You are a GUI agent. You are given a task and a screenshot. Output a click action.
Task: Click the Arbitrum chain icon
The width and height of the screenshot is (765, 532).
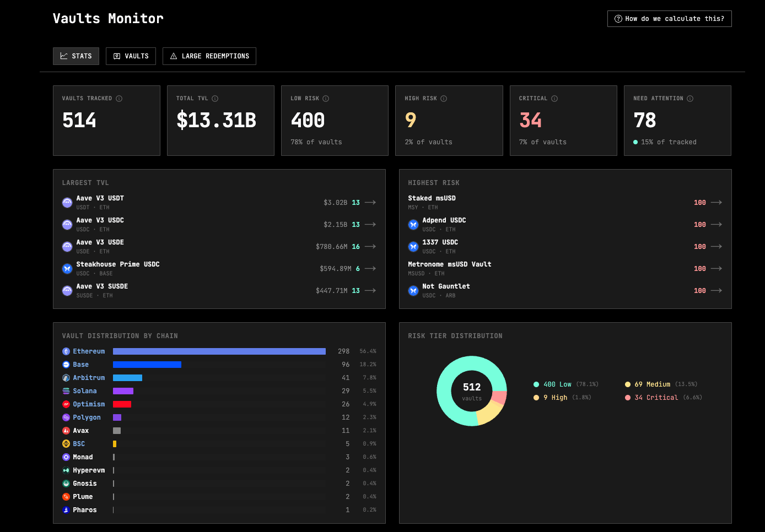(66, 378)
